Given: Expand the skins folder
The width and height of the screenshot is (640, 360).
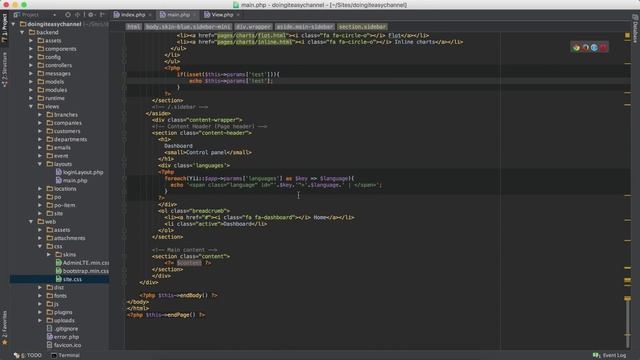Looking at the screenshot, I should pyautogui.click(x=49, y=255).
